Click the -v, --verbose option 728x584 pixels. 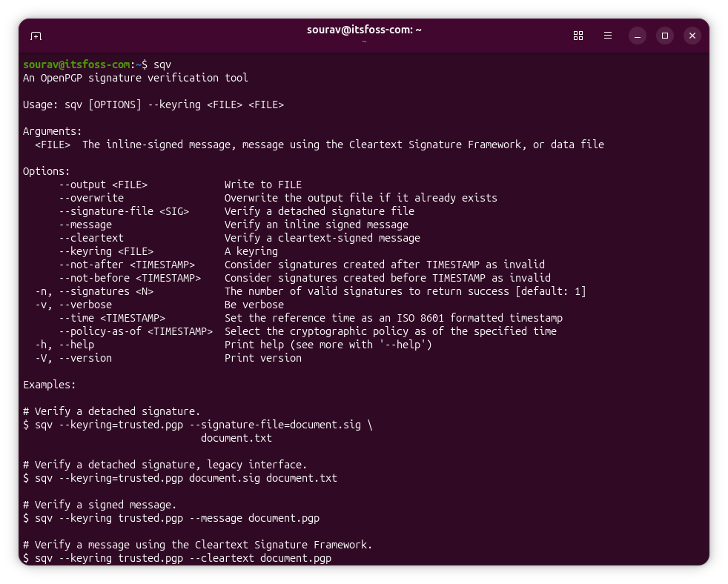tap(73, 305)
